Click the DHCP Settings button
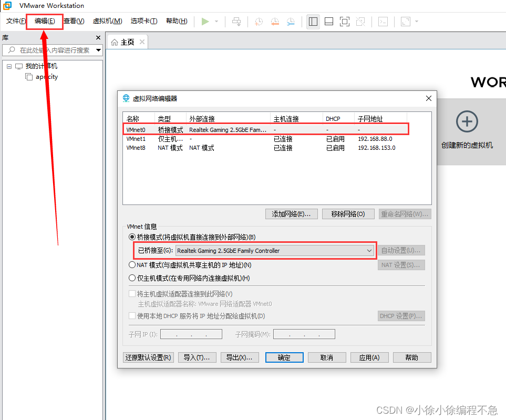This screenshot has width=506, height=420. tap(401, 316)
